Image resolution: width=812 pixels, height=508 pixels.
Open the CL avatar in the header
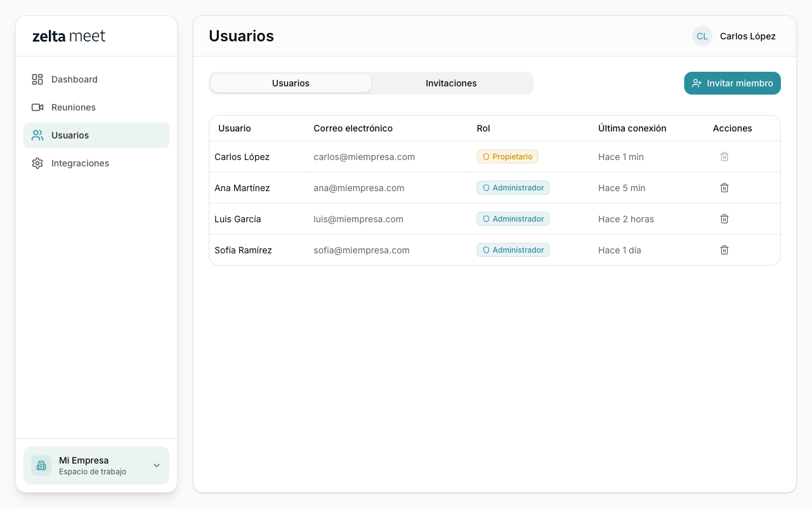pos(702,36)
